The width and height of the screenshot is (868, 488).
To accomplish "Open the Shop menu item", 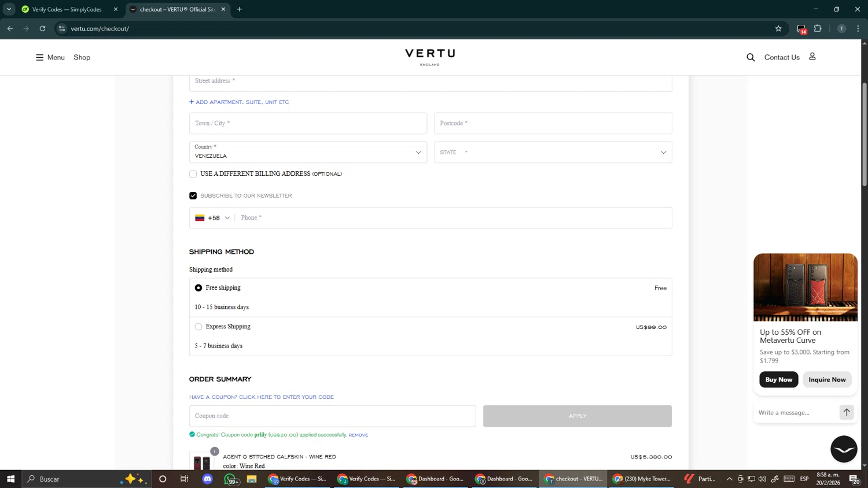I will (x=82, y=57).
